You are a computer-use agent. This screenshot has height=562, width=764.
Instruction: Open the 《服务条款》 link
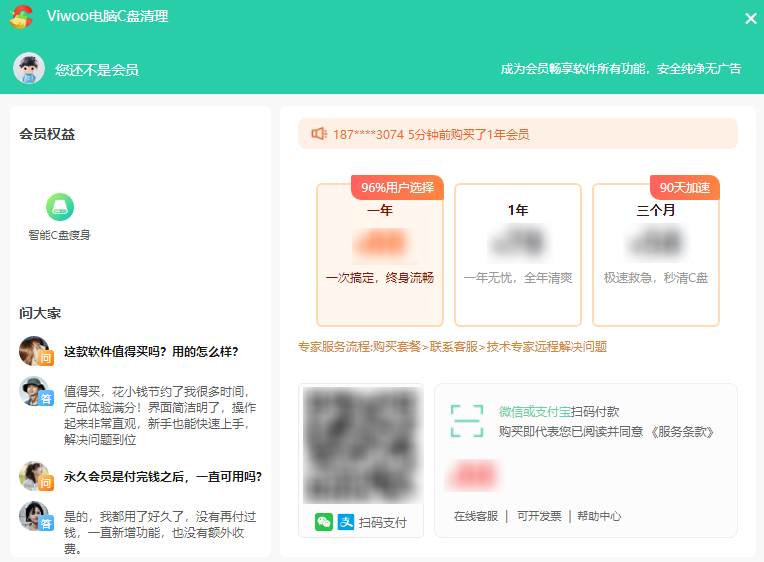point(682,432)
